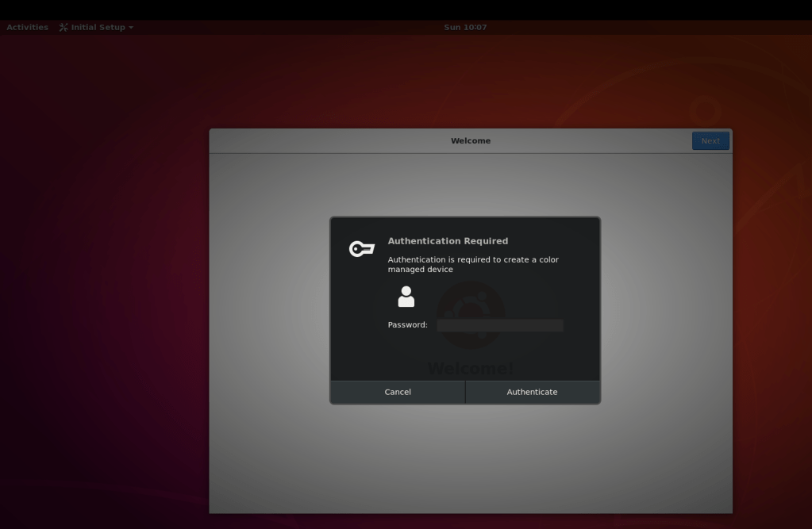Click Next in the Welcome window

[x=710, y=141]
